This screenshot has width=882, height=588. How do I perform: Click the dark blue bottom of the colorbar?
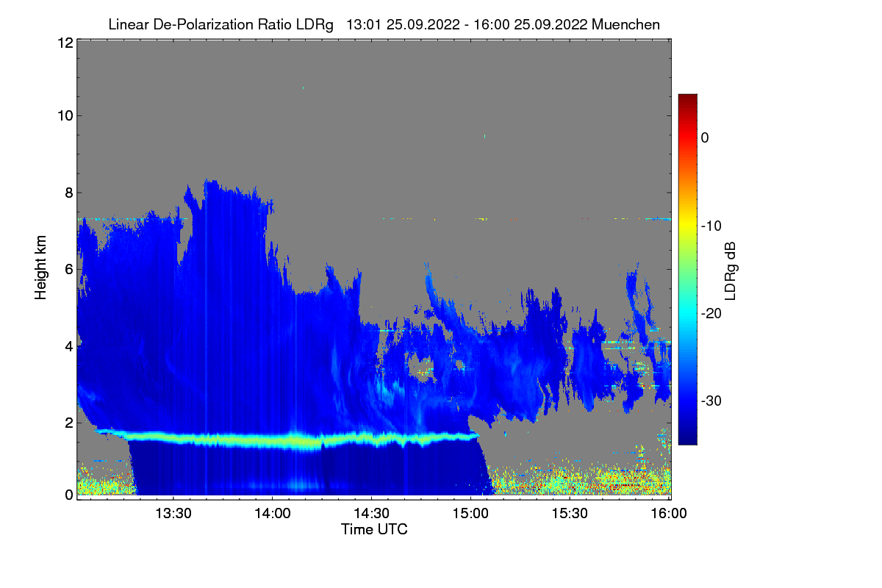(x=687, y=439)
